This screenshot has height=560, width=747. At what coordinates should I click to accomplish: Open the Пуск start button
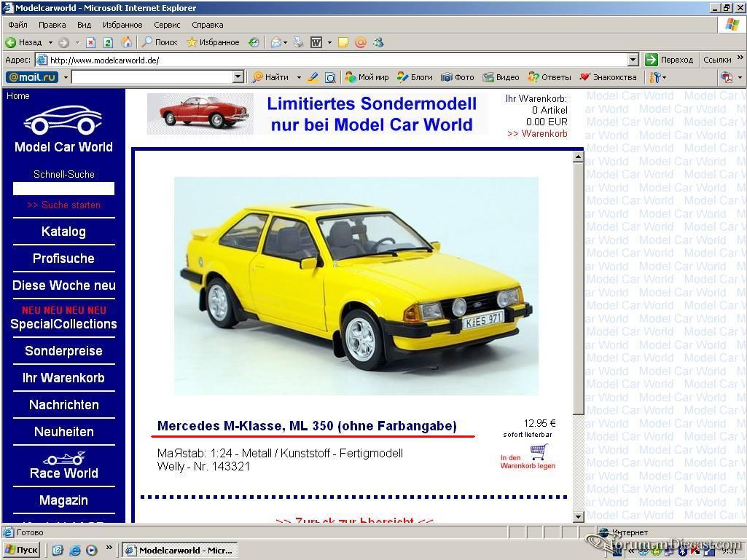(21, 550)
